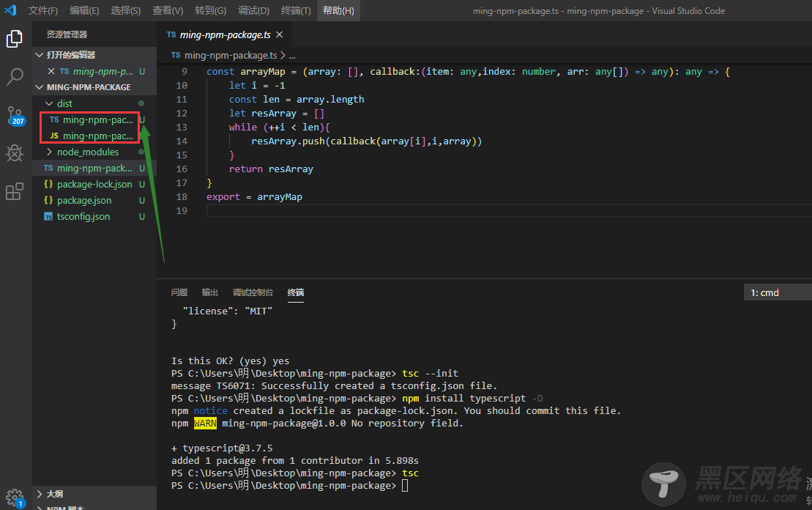Open the Search view in activity bar

15,77
